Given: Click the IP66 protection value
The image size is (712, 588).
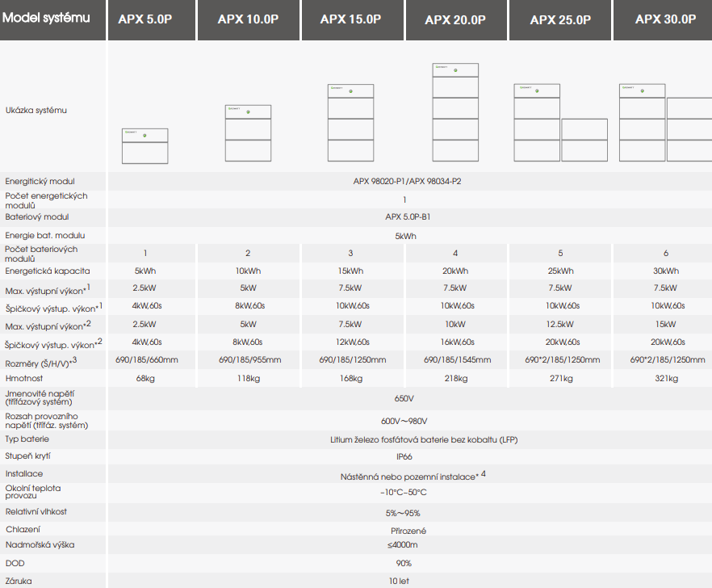Looking at the screenshot, I should point(404,456).
